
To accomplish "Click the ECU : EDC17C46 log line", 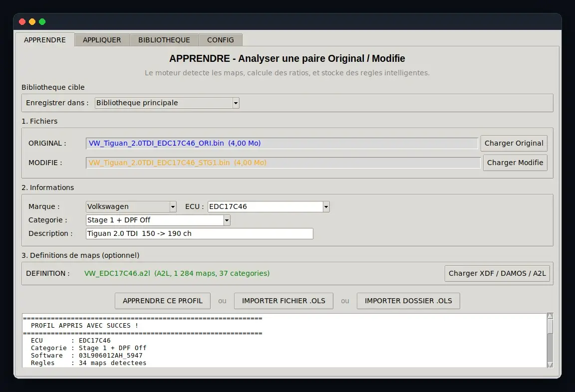I will pos(70,340).
